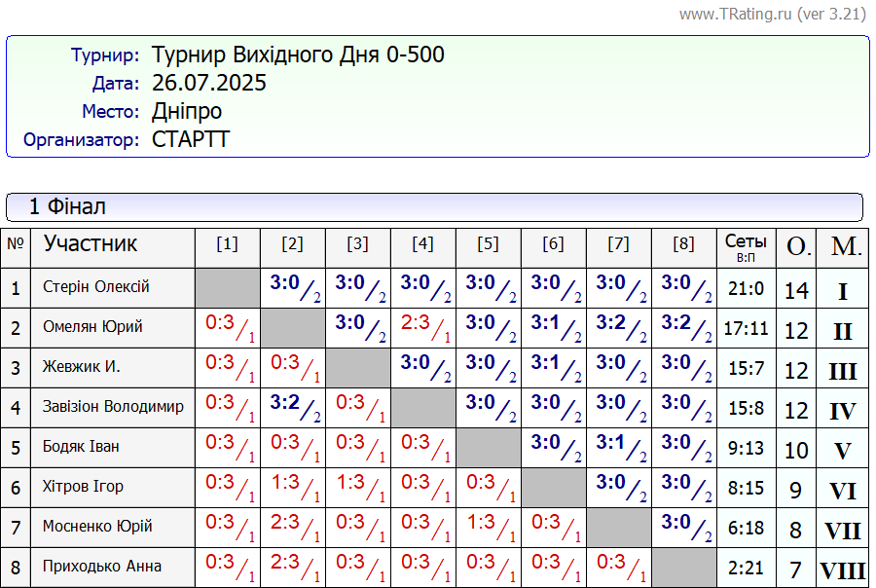Click the '1 Фінал' section header
The width and height of the screenshot is (876, 588).
coord(66,206)
